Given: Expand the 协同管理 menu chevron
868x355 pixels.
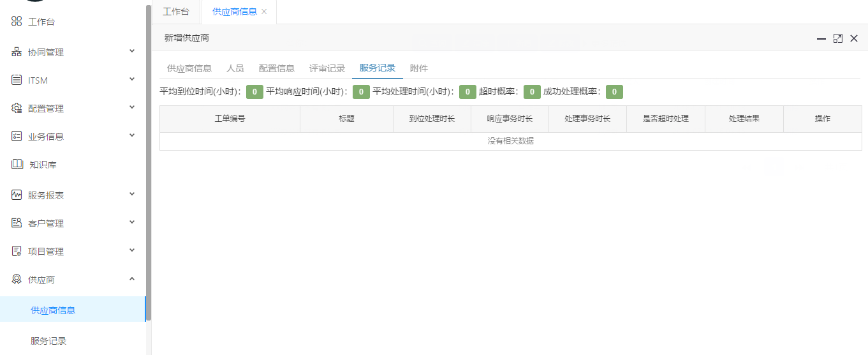Looking at the screenshot, I should tap(132, 51).
